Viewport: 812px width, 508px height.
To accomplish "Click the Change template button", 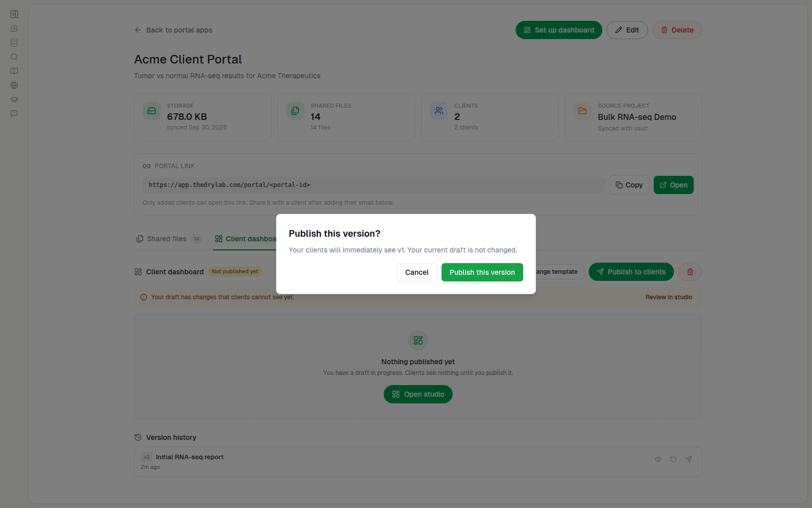I will tap(559, 272).
